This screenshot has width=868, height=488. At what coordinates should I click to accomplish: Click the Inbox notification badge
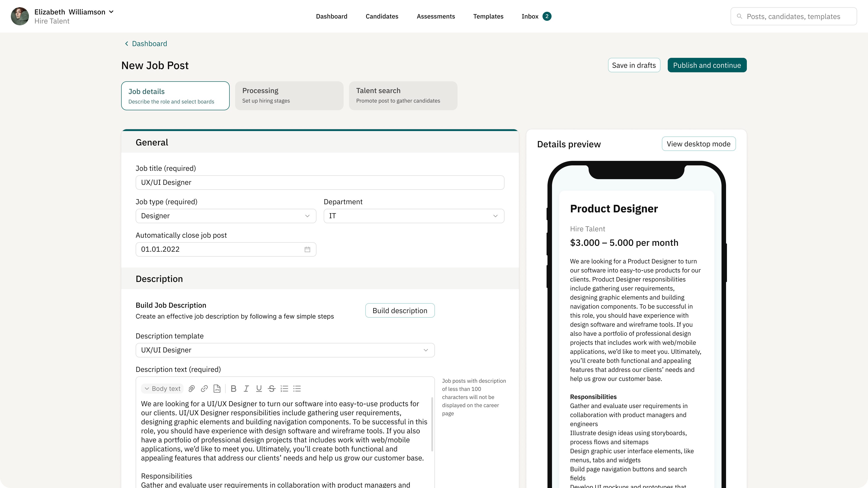(547, 16)
